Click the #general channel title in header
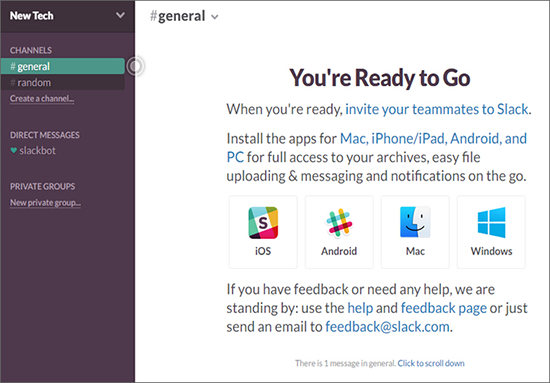Viewport: 550px width, 383px height. pos(177,16)
